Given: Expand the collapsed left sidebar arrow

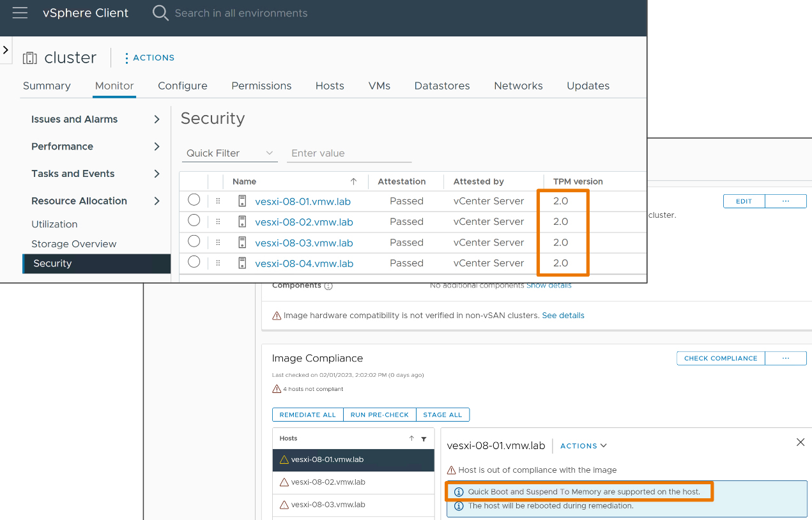Looking at the screenshot, I should tap(6, 50).
